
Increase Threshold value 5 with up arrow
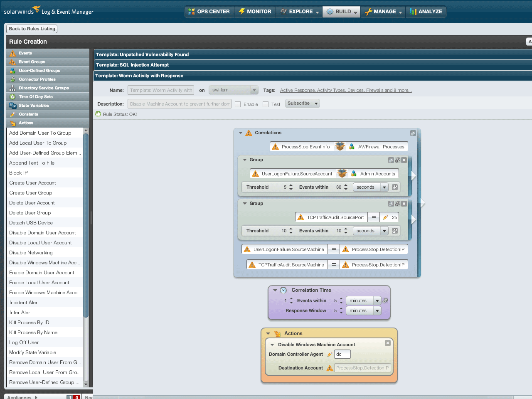point(291,185)
